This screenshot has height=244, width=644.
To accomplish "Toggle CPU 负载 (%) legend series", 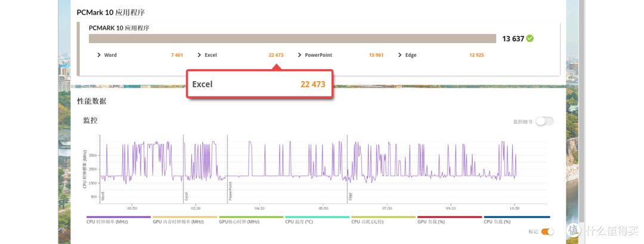I will pyautogui.click(x=516, y=220).
